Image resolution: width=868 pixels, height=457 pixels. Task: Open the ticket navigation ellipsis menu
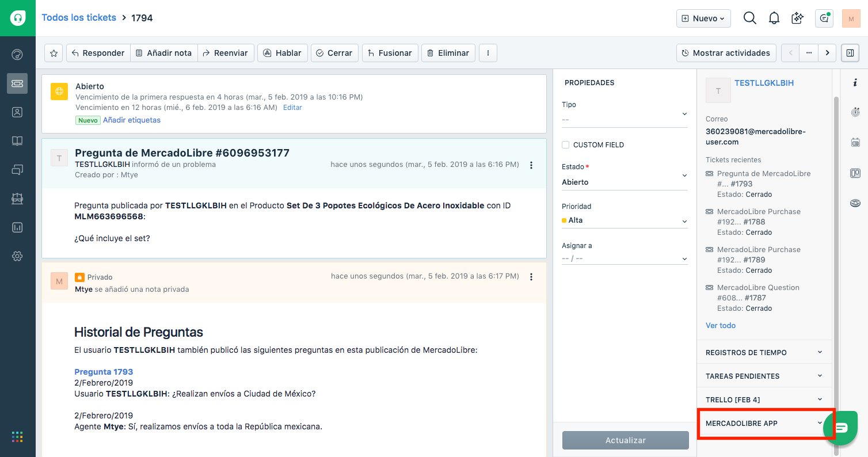(809, 53)
